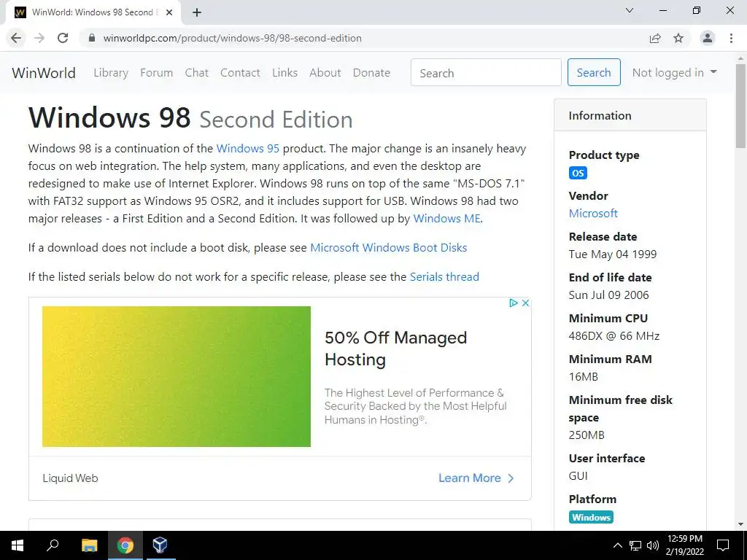The width and height of the screenshot is (747, 560).
Task: Click the Information panel header
Action: click(x=630, y=115)
